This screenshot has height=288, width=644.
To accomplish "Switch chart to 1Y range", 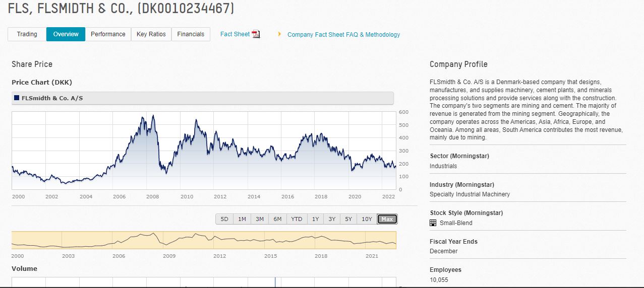I will (x=315, y=219).
